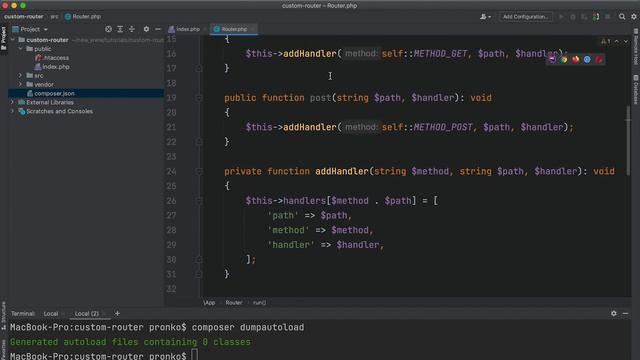Image resolution: width=640 pixels, height=360 pixels.
Task: Click line number 23 in the gutter
Action: coord(171,157)
